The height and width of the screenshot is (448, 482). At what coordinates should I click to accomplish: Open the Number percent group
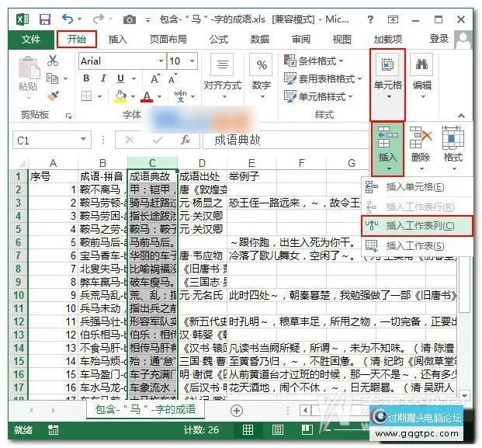tap(261, 64)
